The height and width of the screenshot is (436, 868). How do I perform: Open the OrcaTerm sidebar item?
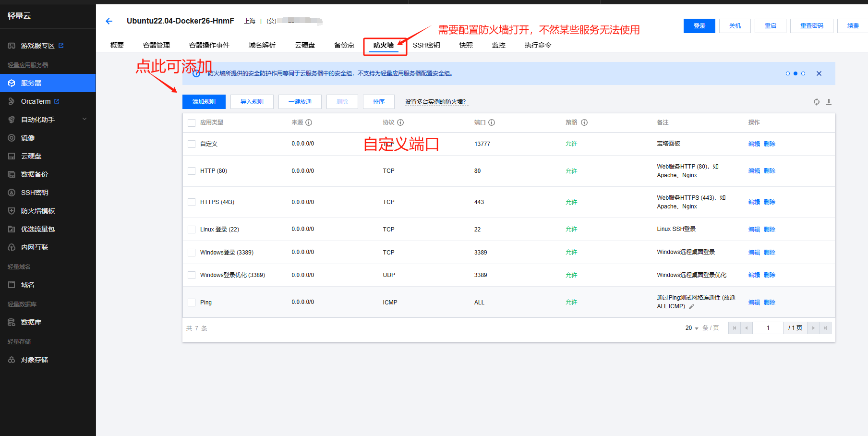[36, 101]
